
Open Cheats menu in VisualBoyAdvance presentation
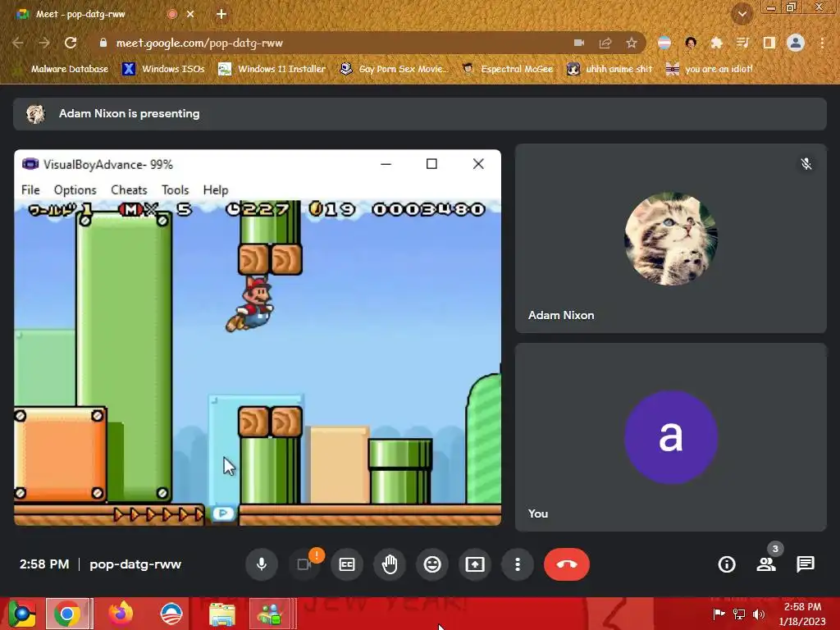pos(129,190)
